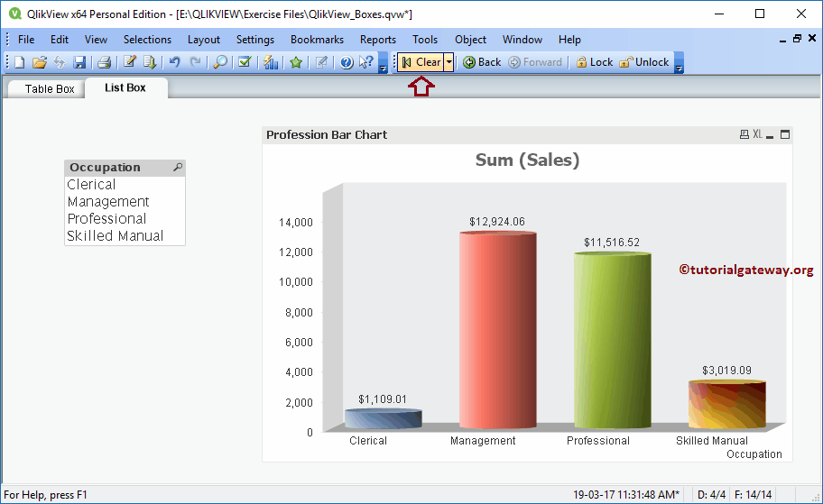The image size is (823, 504).
Task: Open the Layout menu
Action: tap(204, 40)
